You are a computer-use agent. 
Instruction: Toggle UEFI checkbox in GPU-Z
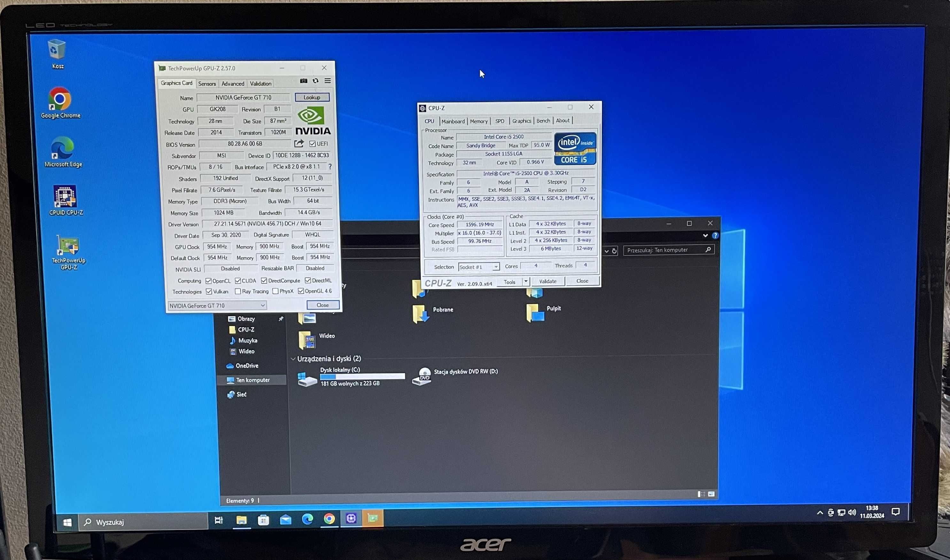click(313, 144)
